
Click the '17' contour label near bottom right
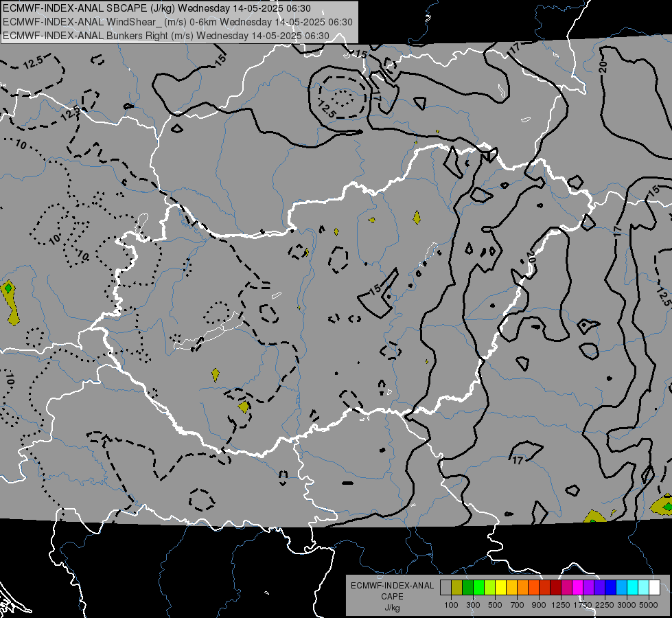click(518, 460)
